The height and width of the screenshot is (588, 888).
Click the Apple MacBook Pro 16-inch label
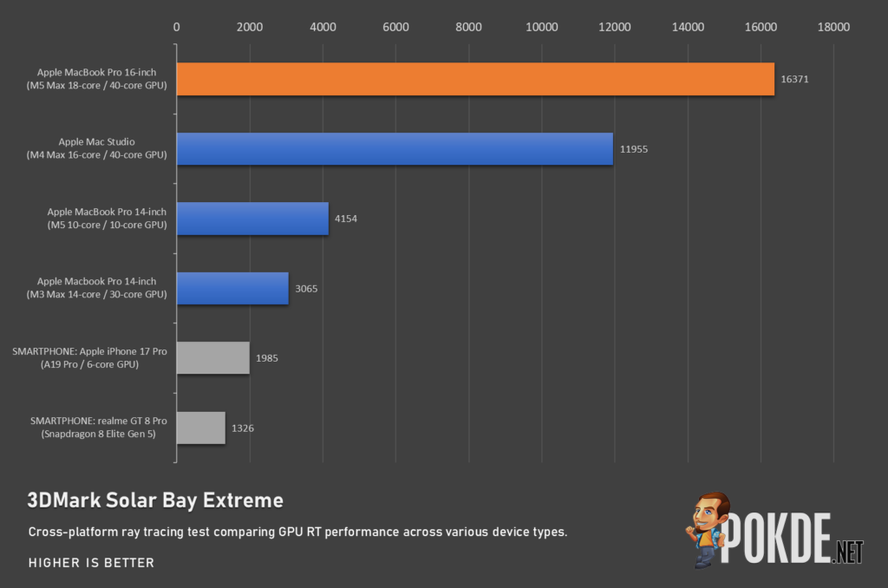tap(97, 72)
